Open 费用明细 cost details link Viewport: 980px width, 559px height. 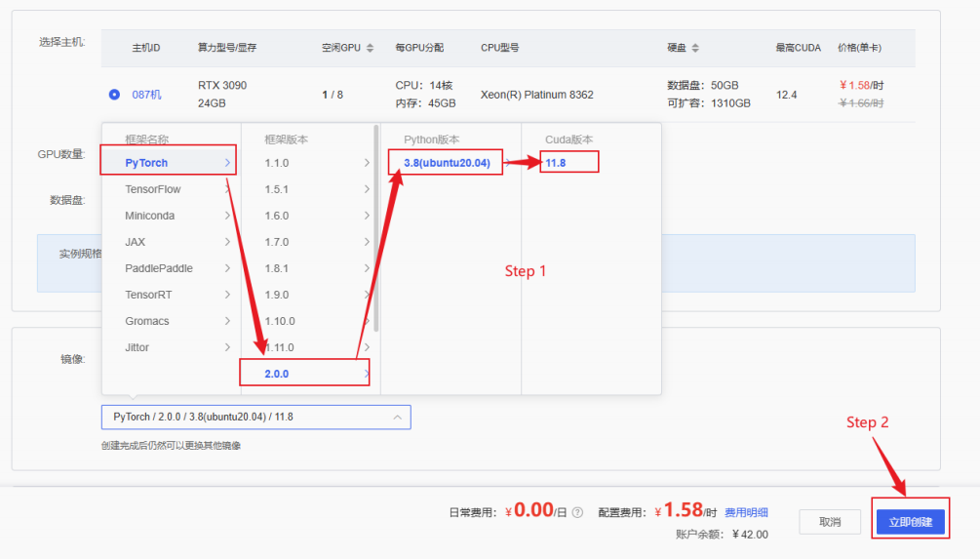click(746, 513)
